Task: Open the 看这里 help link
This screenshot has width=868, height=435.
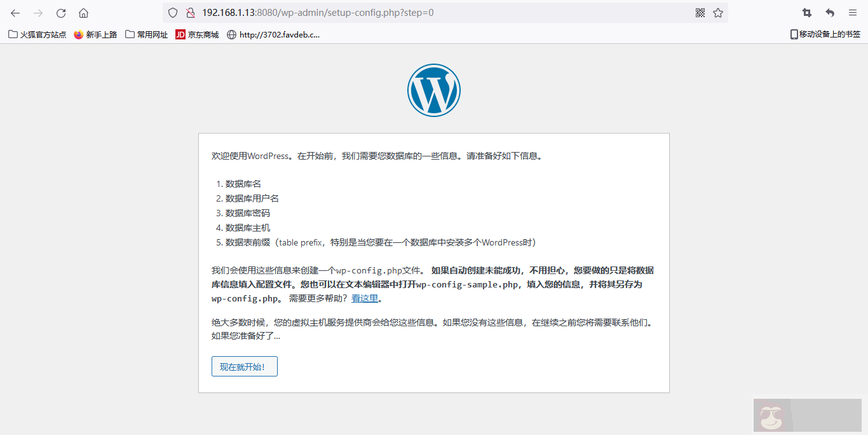Action: (x=363, y=297)
